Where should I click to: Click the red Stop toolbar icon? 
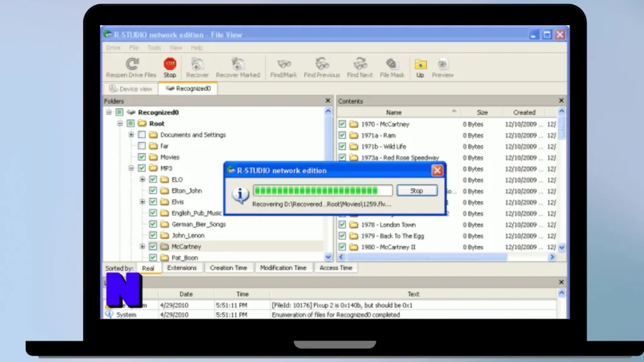(x=170, y=64)
